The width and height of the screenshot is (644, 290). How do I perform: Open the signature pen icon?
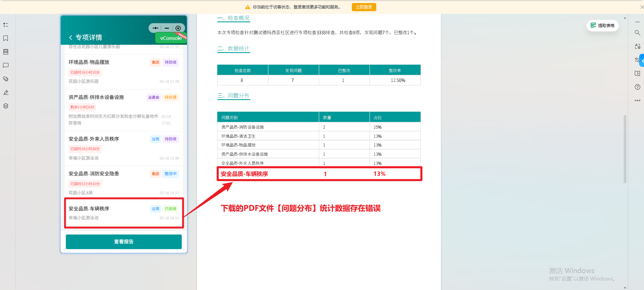pos(6,92)
